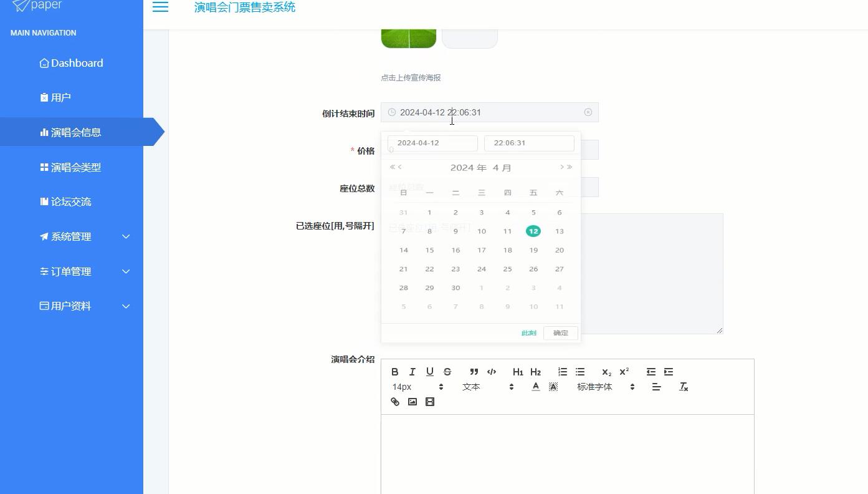Viewport: 868px width, 494px height.
Task: Open Dashboard in sidebar
Action: coord(72,63)
